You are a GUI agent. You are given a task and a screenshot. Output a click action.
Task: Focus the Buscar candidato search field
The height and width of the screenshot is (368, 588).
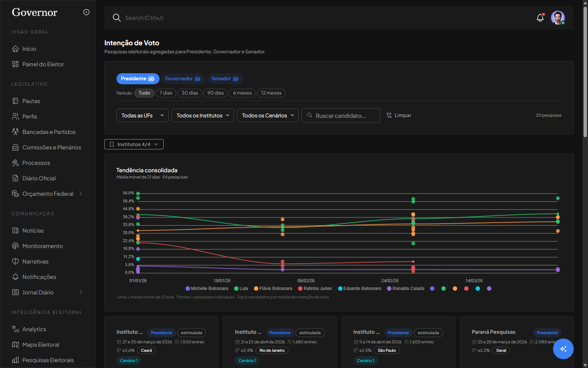click(341, 116)
